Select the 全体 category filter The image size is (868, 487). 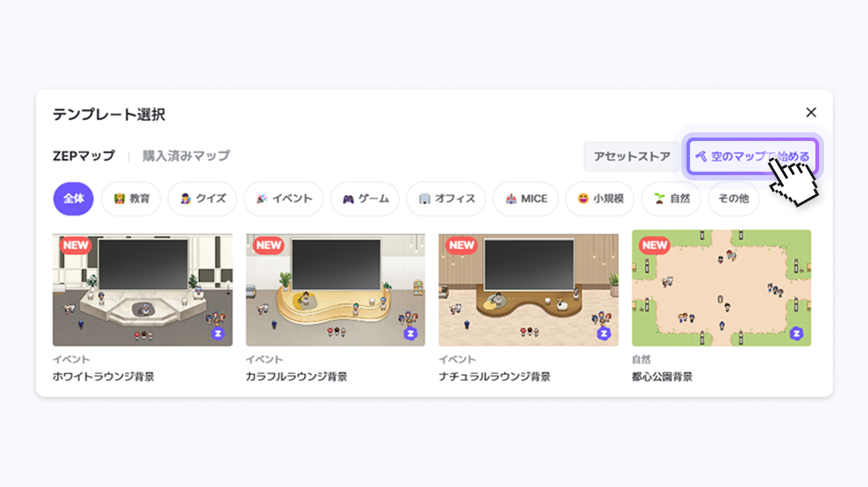73,199
